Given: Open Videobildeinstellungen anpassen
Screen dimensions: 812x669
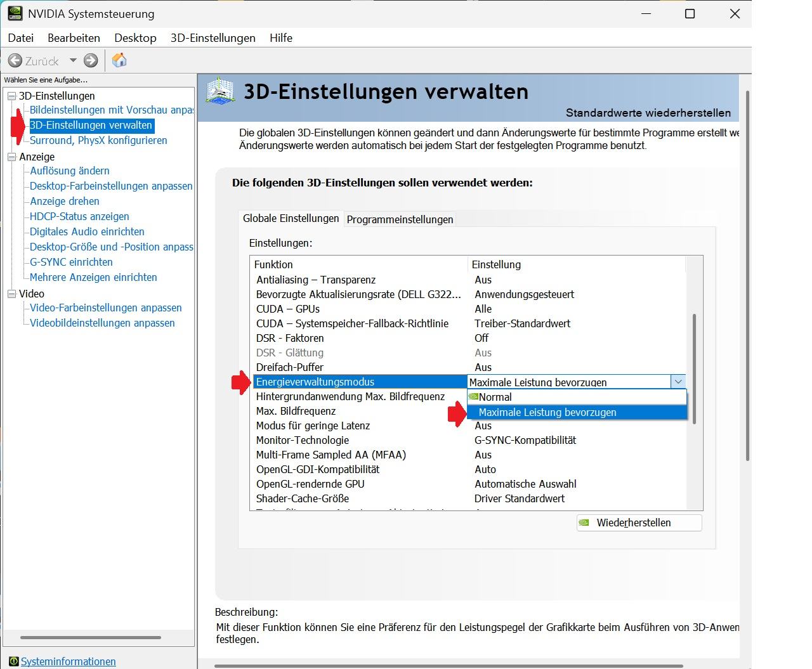Looking at the screenshot, I should click(102, 323).
